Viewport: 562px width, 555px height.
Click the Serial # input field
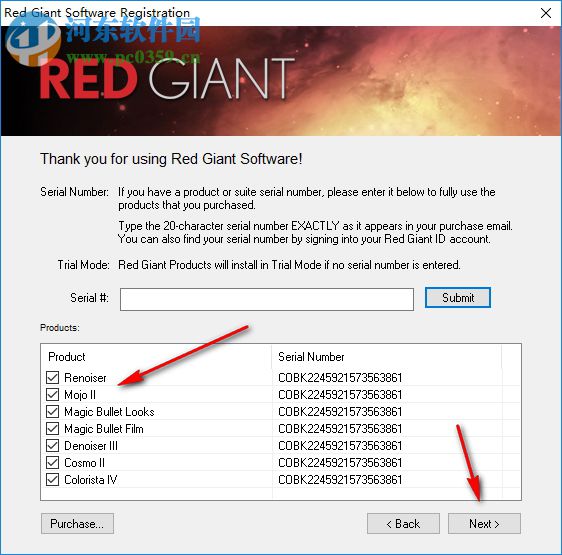click(x=267, y=299)
